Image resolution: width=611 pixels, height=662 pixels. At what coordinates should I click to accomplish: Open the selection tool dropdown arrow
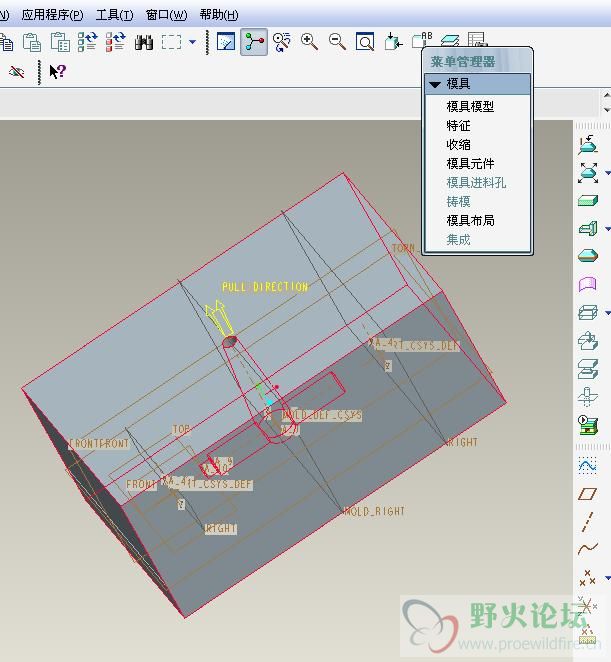point(193,42)
